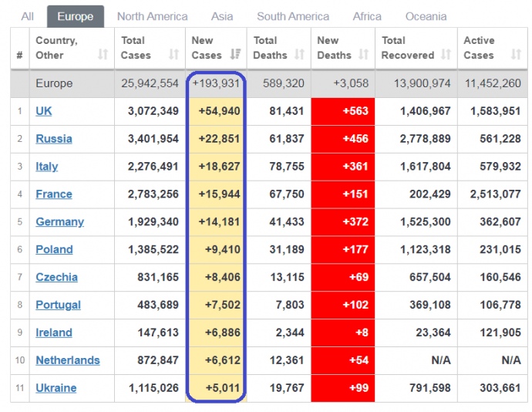
Task: Select the North America tab
Action: click(152, 16)
